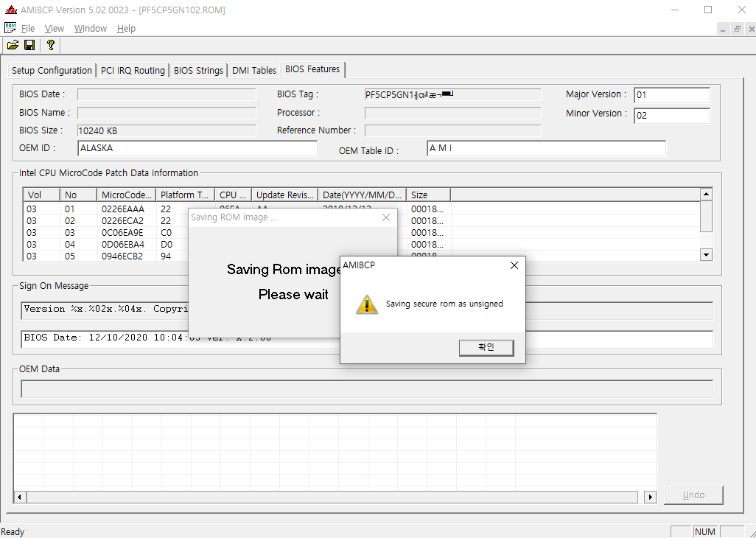Viewport: 756px width, 538px height.
Task: Click the No column header
Action: pyautogui.click(x=78, y=195)
